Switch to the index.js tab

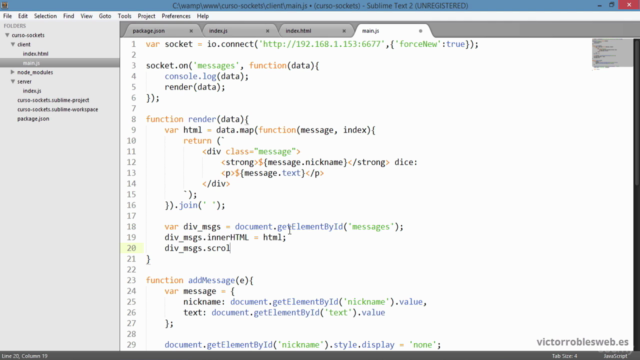(x=218, y=31)
